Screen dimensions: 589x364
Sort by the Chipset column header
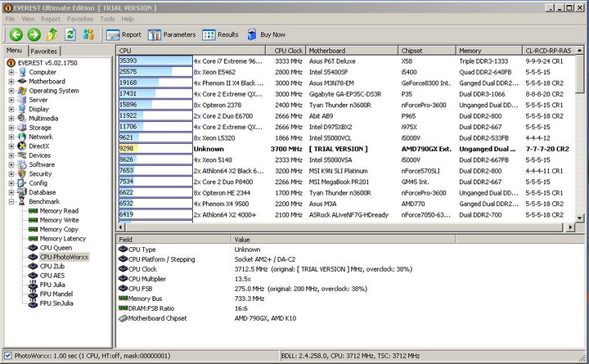[x=427, y=51]
